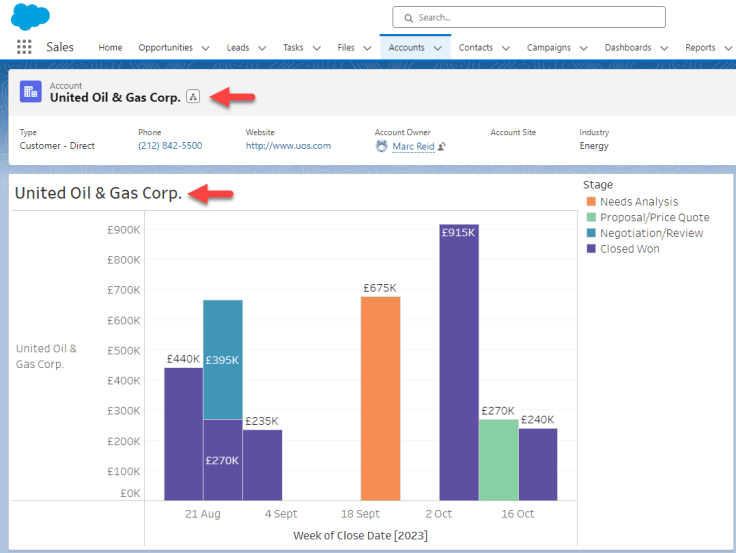Click the blue Account building icon
The width and height of the screenshot is (736, 553).
[x=30, y=92]
